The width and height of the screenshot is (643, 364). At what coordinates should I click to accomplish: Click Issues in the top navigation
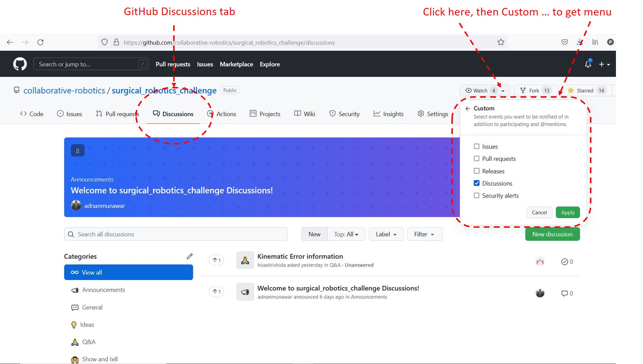[x=205, y=64]
